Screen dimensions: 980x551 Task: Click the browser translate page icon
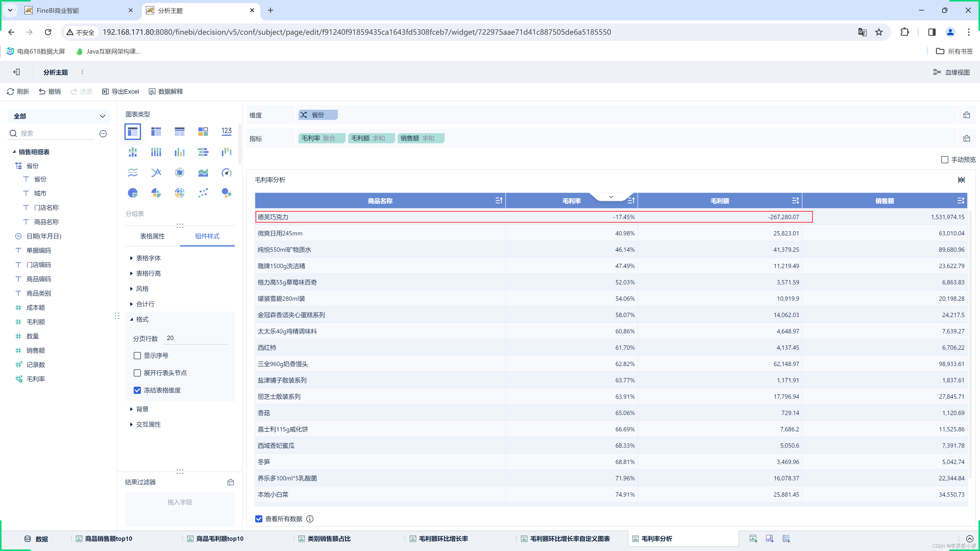862,32
